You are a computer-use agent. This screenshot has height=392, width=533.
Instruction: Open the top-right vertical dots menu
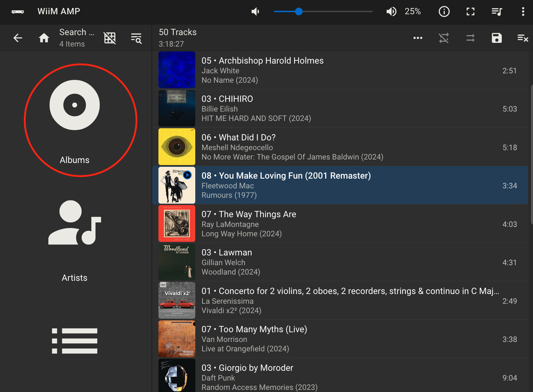point(523,11)
